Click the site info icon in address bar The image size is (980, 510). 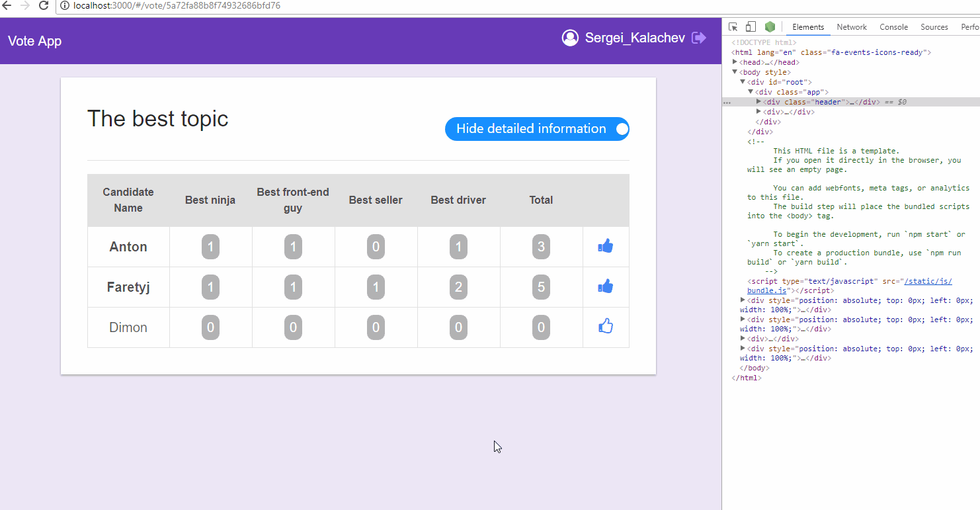pos(65,6)
